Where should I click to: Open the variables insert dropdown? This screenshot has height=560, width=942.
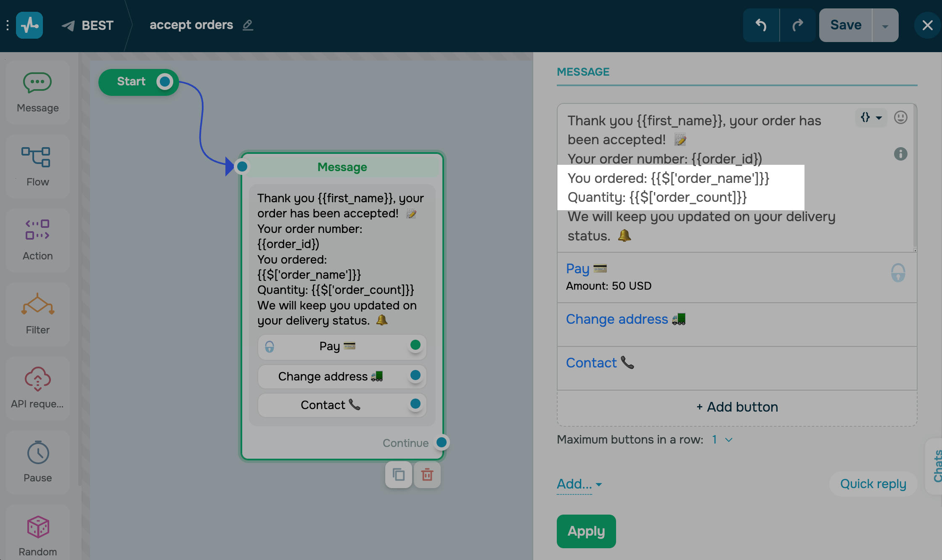871,117
